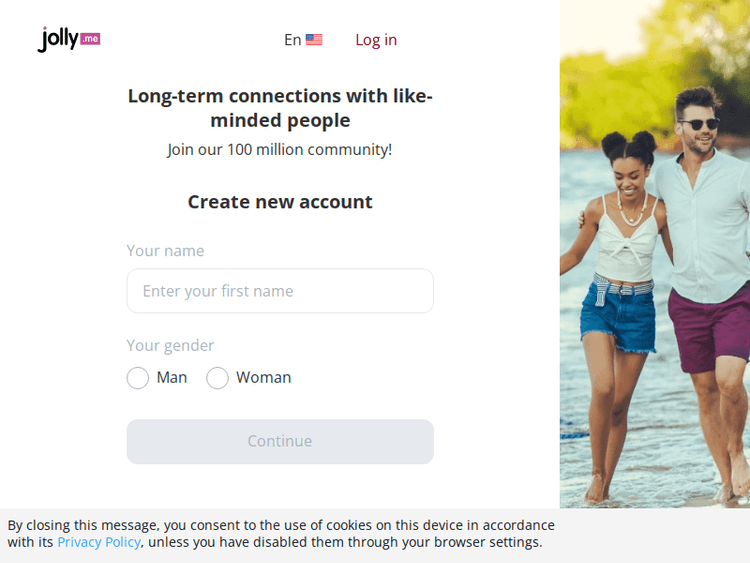Image resolution: width=750 pixels, height=563 pixels.
Task: Click the Man gender label text
Action: pyautogui.click(x=172, y=377)
